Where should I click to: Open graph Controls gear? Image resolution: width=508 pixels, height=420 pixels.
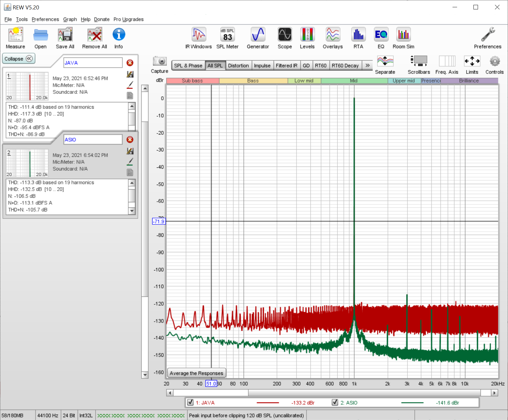(495, 65)
